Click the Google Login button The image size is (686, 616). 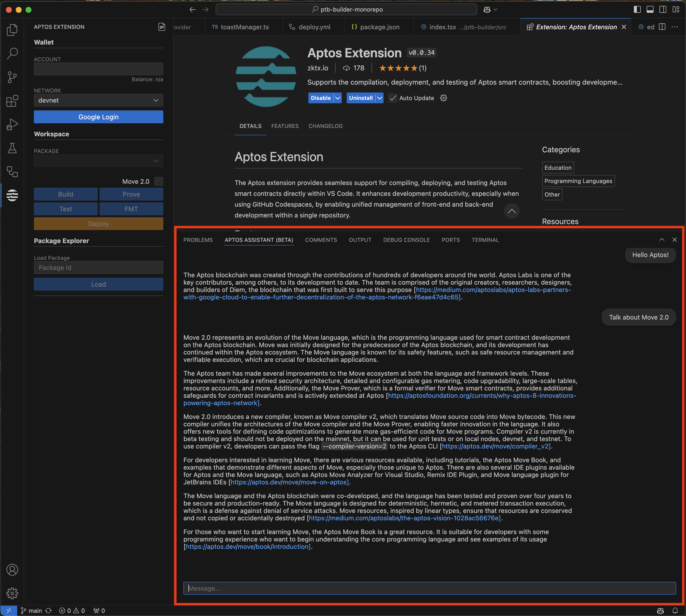point(98,117)
